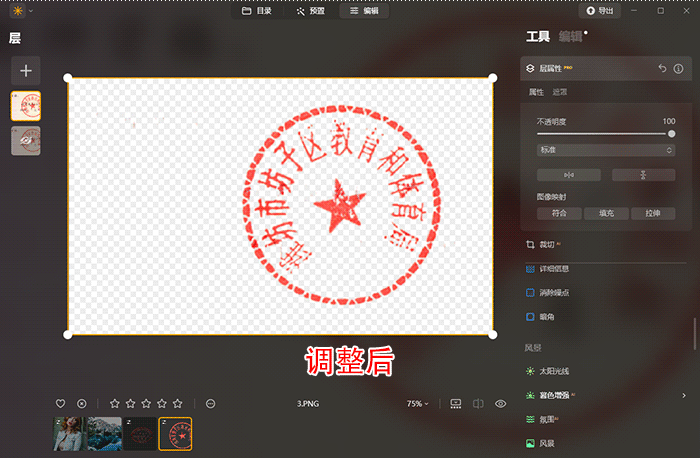
Task: Select the 裁切 crop tool
Action: click(x=545, y=244)
